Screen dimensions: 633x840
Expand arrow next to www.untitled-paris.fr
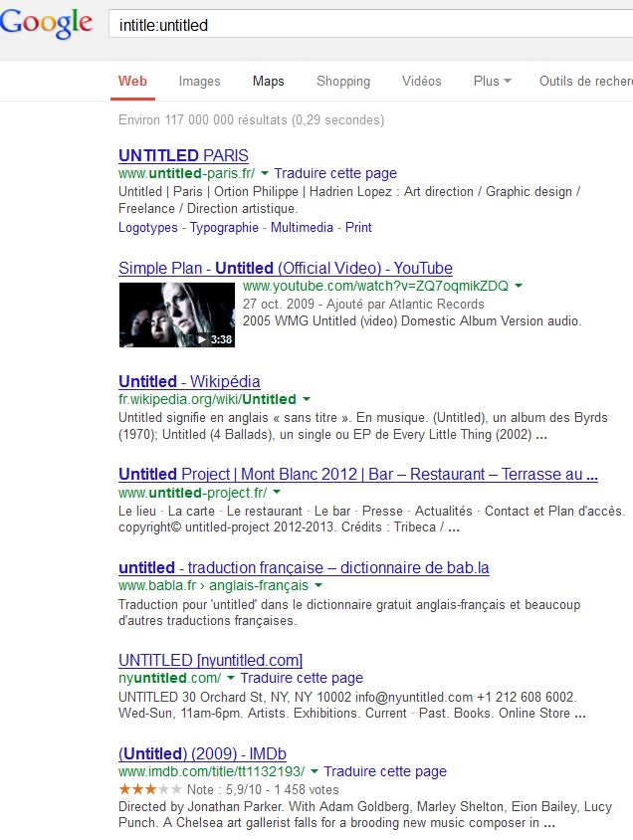click(x=264, y=173)
